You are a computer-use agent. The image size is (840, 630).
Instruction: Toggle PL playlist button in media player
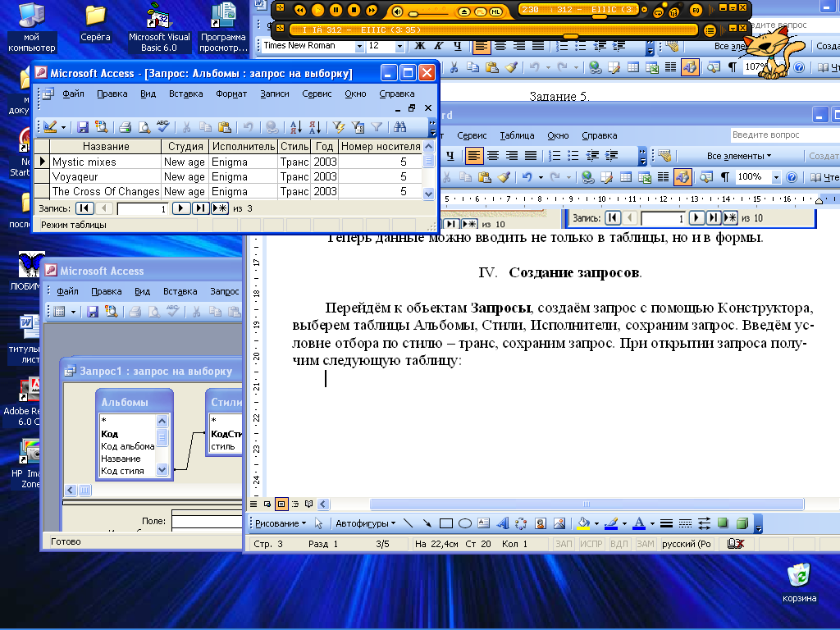coord(481,11)
